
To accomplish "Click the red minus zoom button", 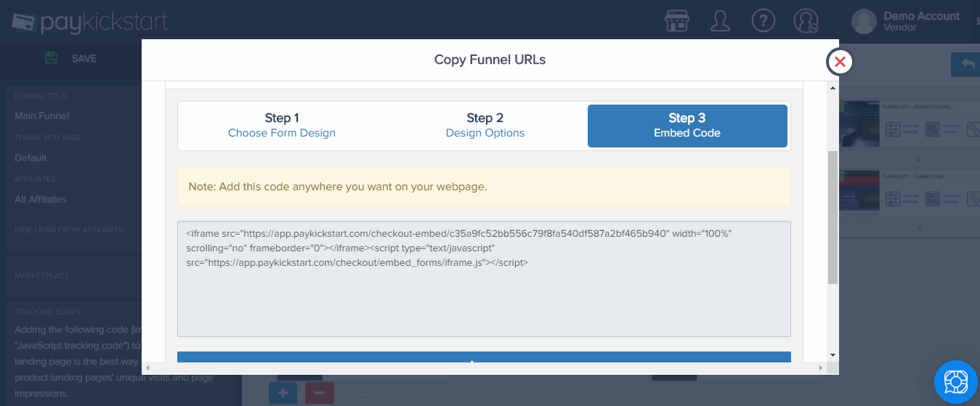I will (320, 393).
